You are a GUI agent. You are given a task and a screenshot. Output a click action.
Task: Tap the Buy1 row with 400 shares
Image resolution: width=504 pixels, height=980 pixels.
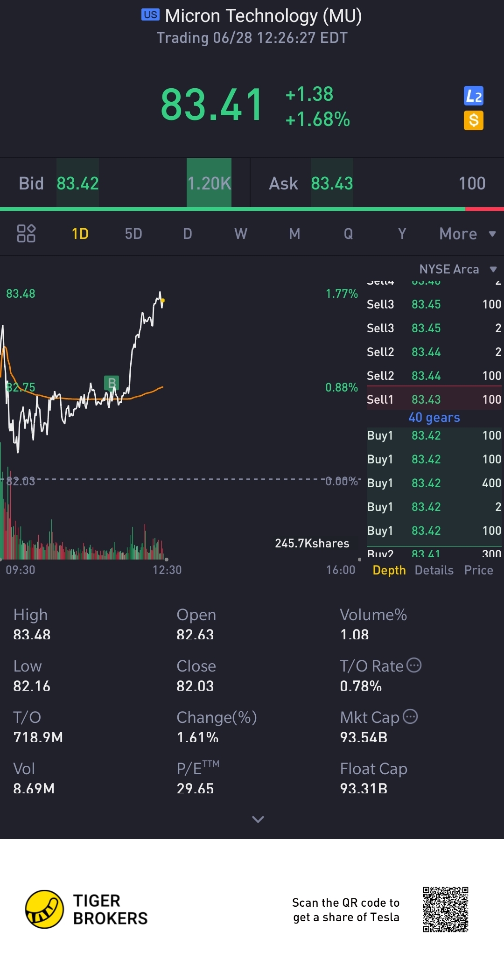pyautogui.click(x=434, y=483)
